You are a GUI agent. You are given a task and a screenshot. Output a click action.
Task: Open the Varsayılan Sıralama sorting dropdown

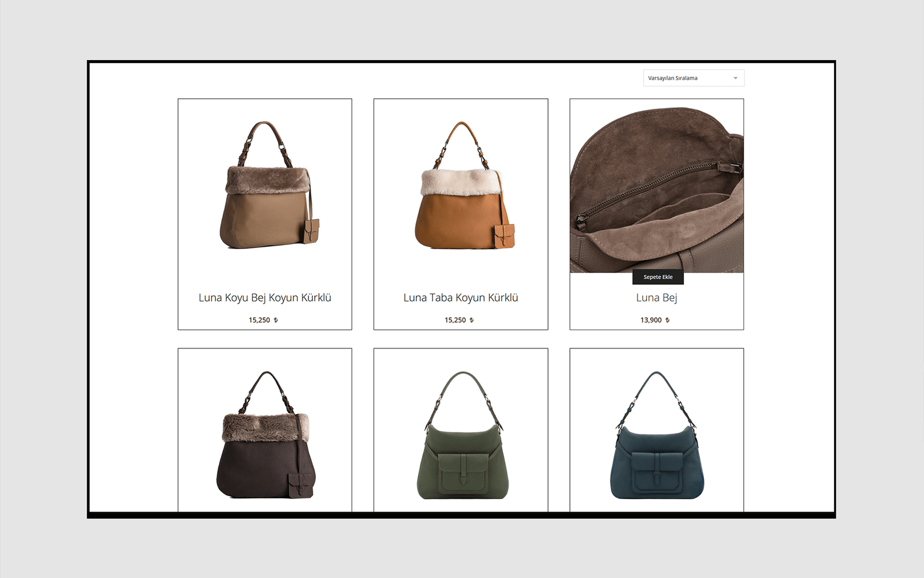694,78
